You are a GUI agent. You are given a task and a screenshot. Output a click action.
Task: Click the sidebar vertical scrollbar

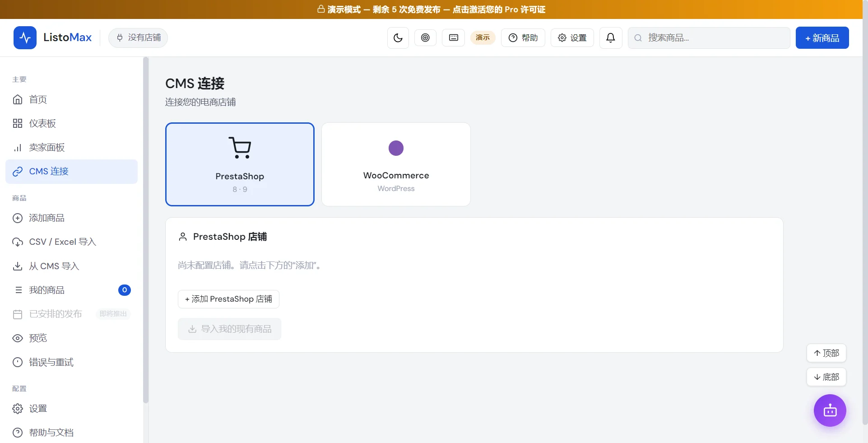(x=146, y=230)
